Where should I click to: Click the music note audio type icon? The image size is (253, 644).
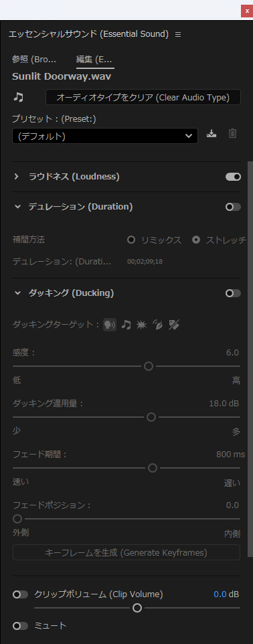pyautogui.click(x=18, y=97)
